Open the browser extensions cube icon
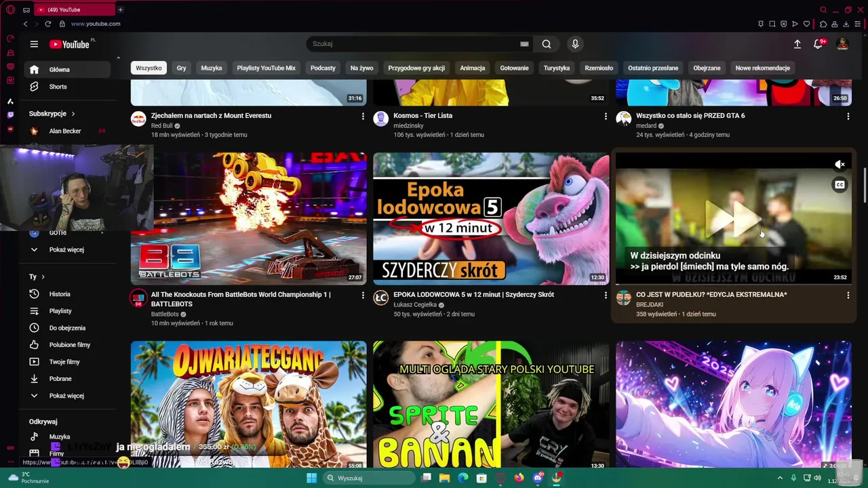This screenshot has width=868, height=488. tap(823, 24)
